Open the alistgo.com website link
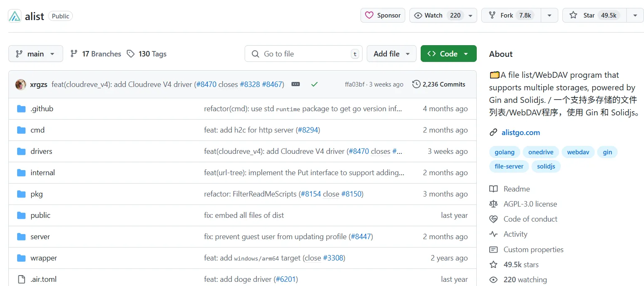 click(x=521, y=133)
